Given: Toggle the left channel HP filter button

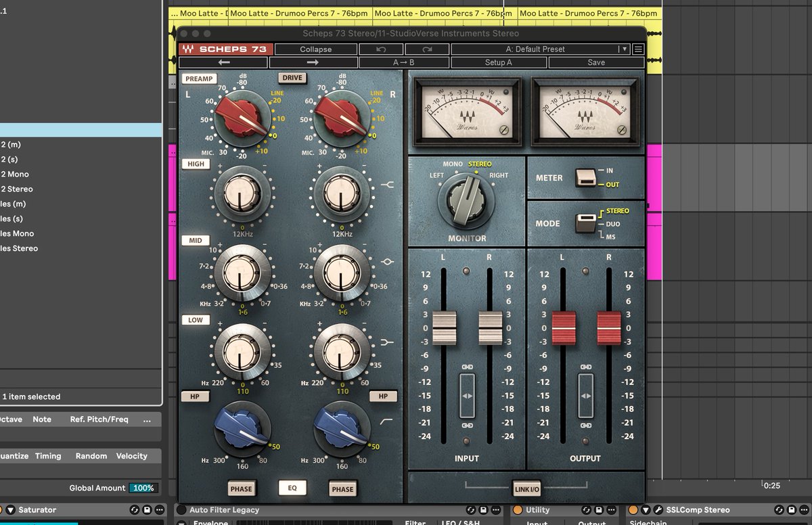Looking at the screenshot, I should coord(195,396).
